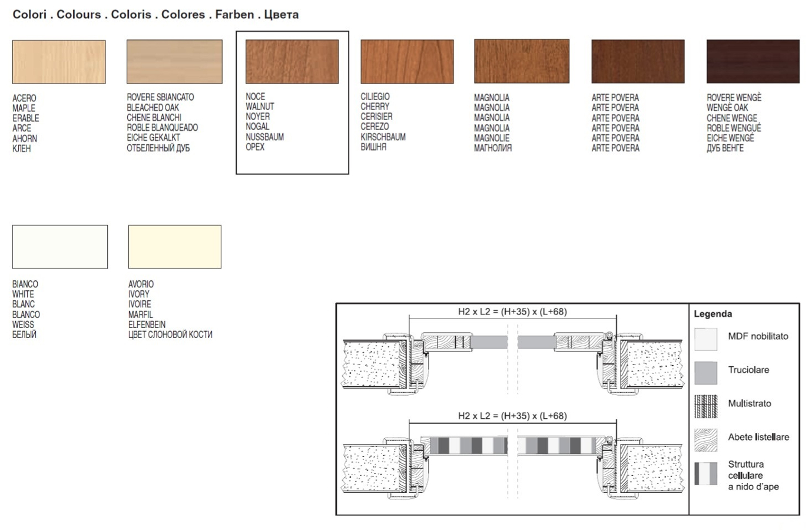The image size is (812, 530).
Task: Select the Ciliegio cherry color swatch
Action: (x=407, y=62)
